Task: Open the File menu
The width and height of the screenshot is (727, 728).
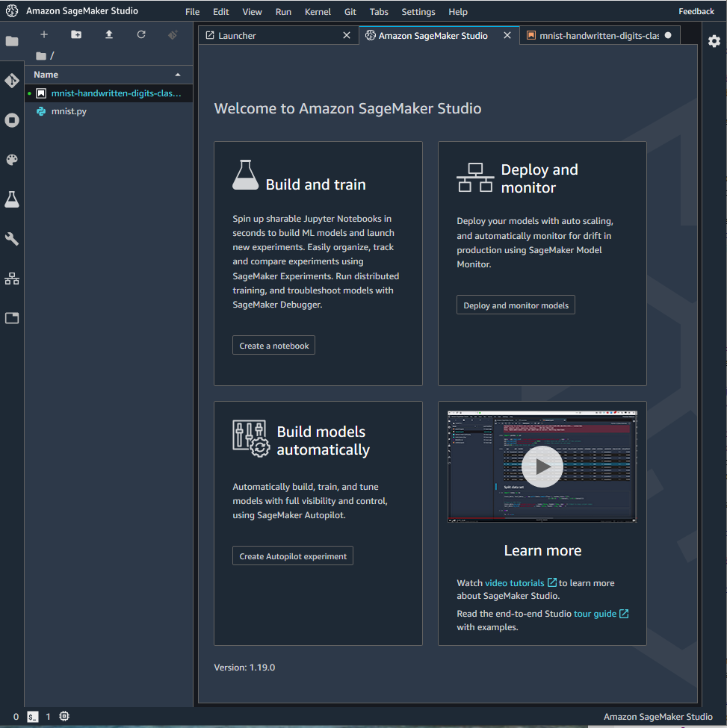Action: pos(192,12)
